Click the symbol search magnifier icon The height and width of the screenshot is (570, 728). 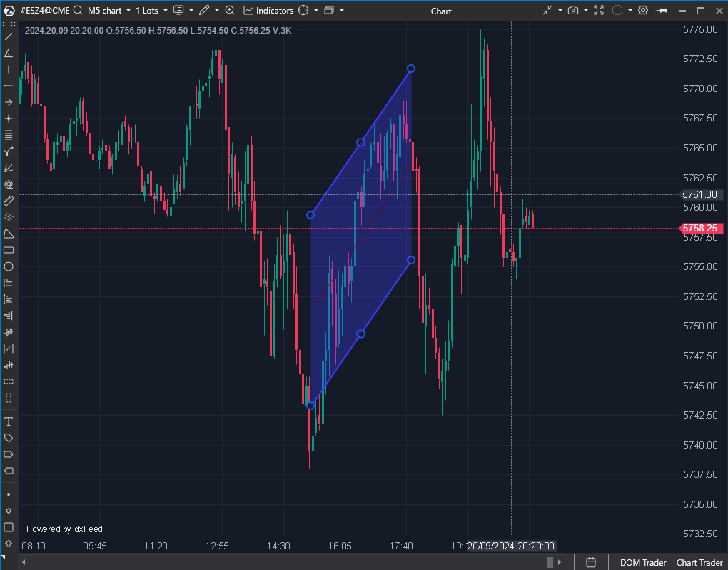pos(78,10)
